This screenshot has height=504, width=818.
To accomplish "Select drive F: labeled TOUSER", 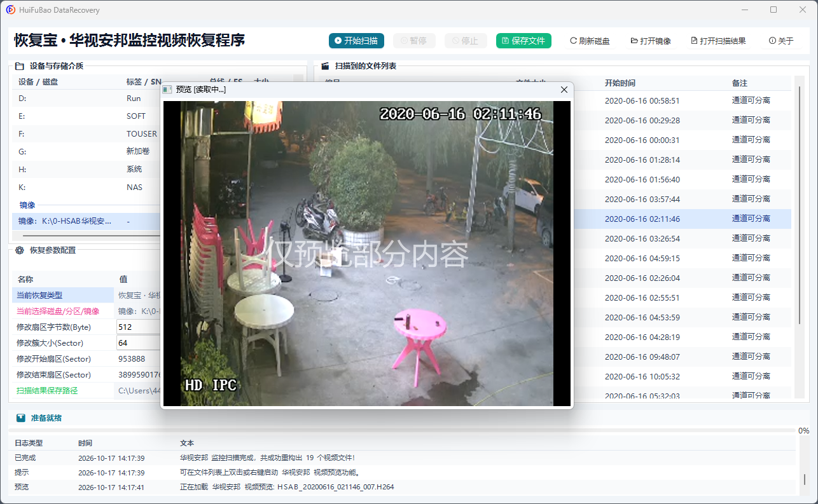I will click(x=86, y=134).
